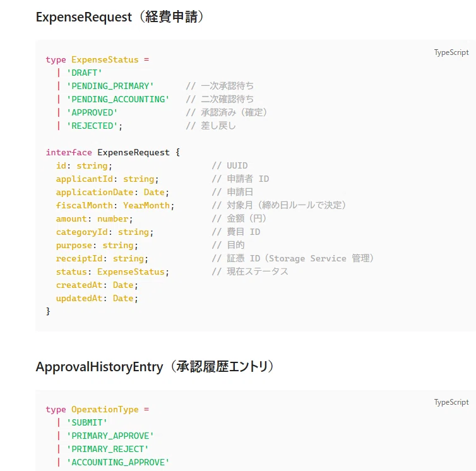Click the 'SUBMIT' operation literal

click(87, 423)
